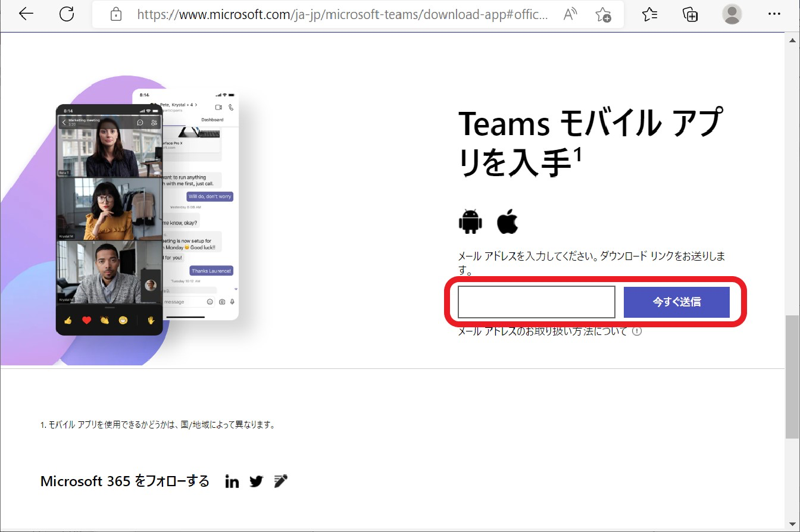Add this page to favorites
This screenshot has width=800, height=532.
[603, 15]
